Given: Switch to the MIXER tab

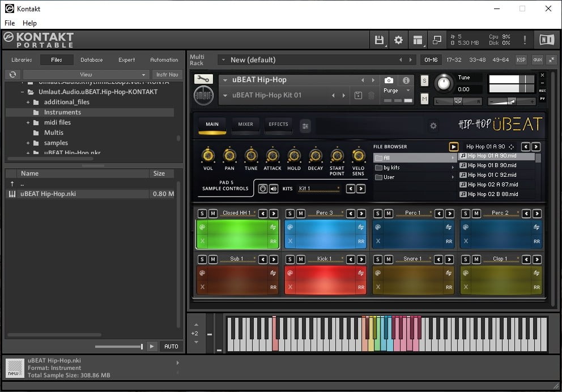Looking at the screenshot, I should click(x=245, y=124).
